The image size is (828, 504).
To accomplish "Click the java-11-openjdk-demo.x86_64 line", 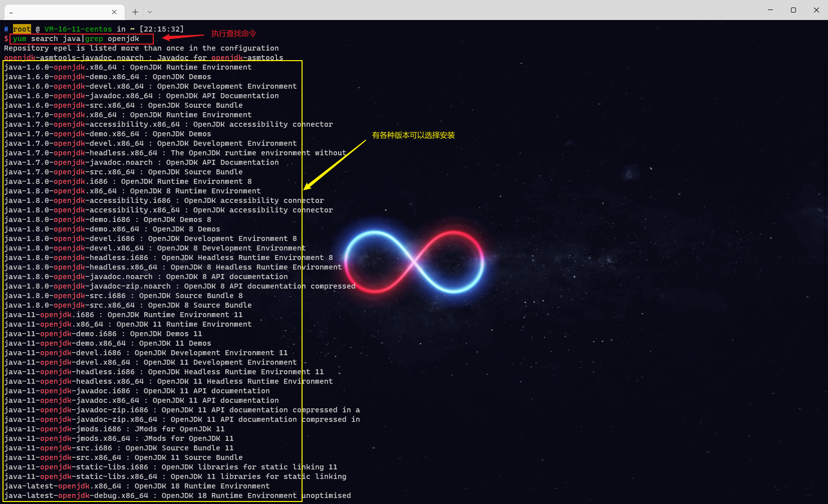I will point(108,343).
